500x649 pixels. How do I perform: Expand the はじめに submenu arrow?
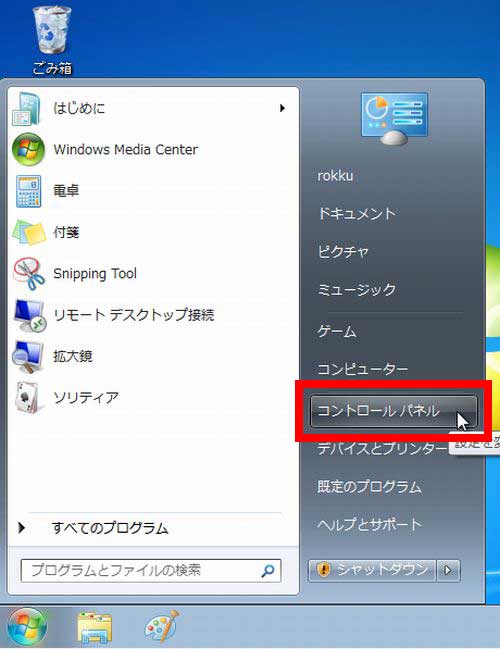pyautogui.click(x=282, y=108)
